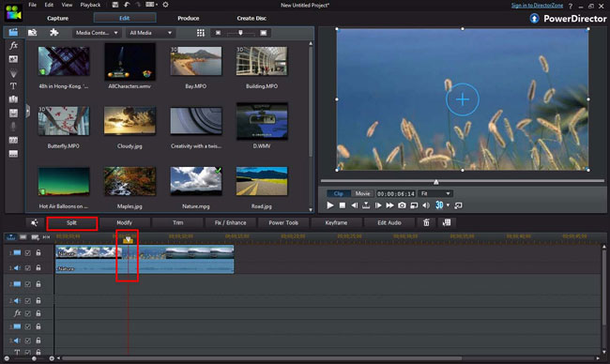Open the Particle Room sidebar icon
The height and width of the screenshot is (364, 610).
(13, 73)
